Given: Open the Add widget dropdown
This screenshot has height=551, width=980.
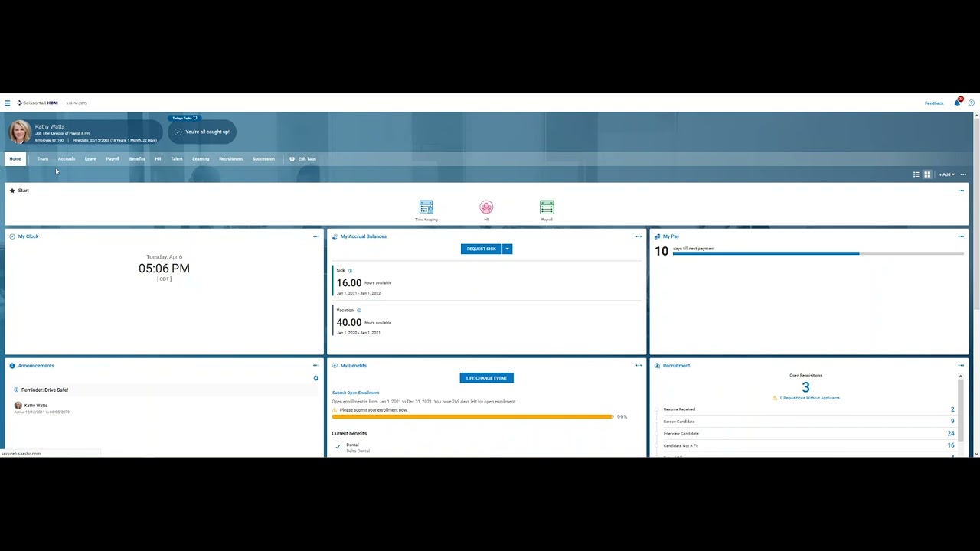Looking at the screenshot, I should click(x=947, y=174).
